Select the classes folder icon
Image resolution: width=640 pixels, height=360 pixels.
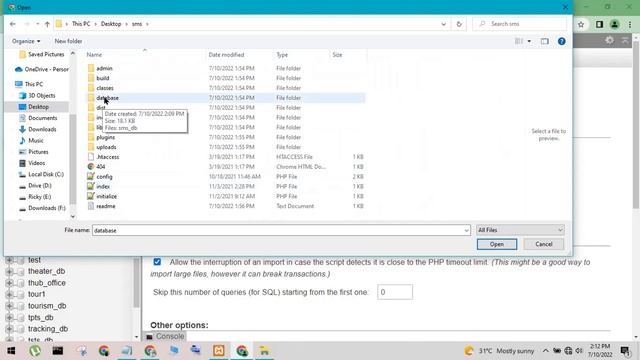(x=91, y=88)
